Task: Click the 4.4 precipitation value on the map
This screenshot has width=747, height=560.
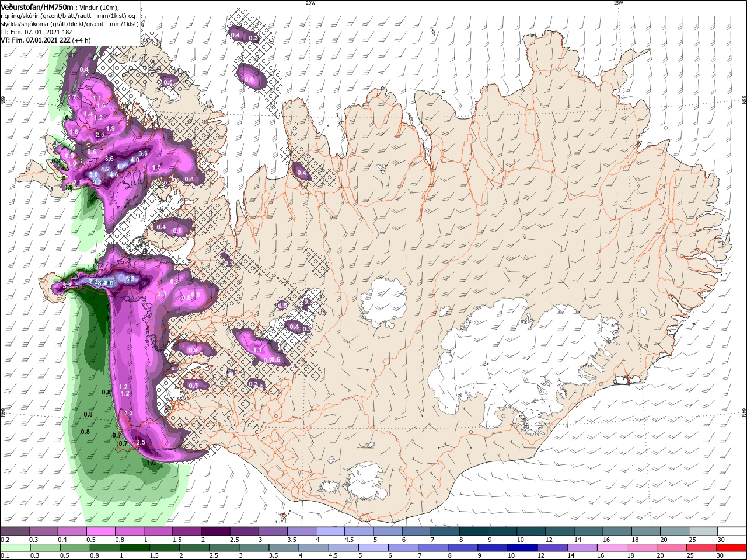Action: click(x=121, y=166)
